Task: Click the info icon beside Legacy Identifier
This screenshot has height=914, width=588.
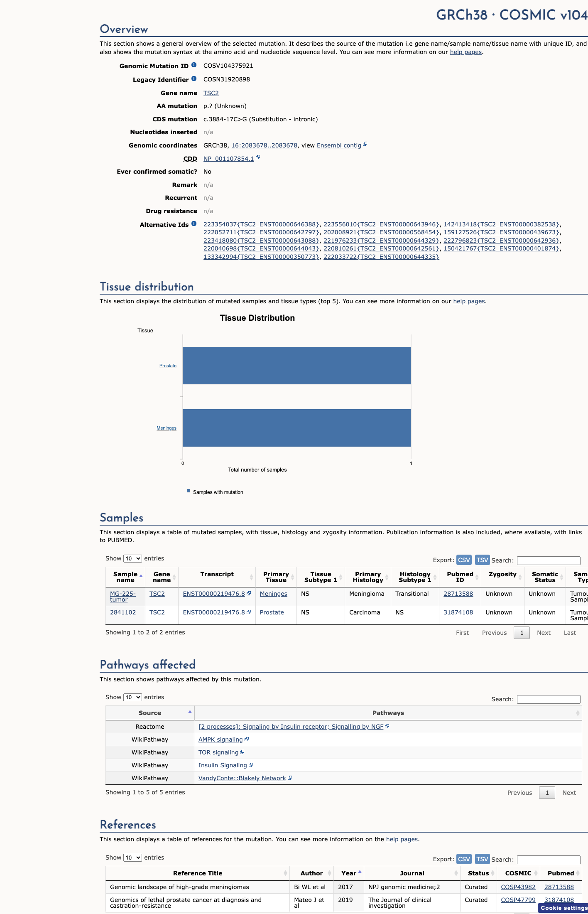Action: [x=194, y=79]
